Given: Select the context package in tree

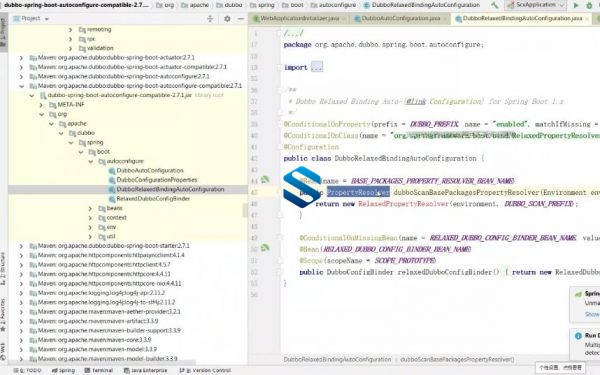Looking at the screenshot, I should tap(116, 218).
